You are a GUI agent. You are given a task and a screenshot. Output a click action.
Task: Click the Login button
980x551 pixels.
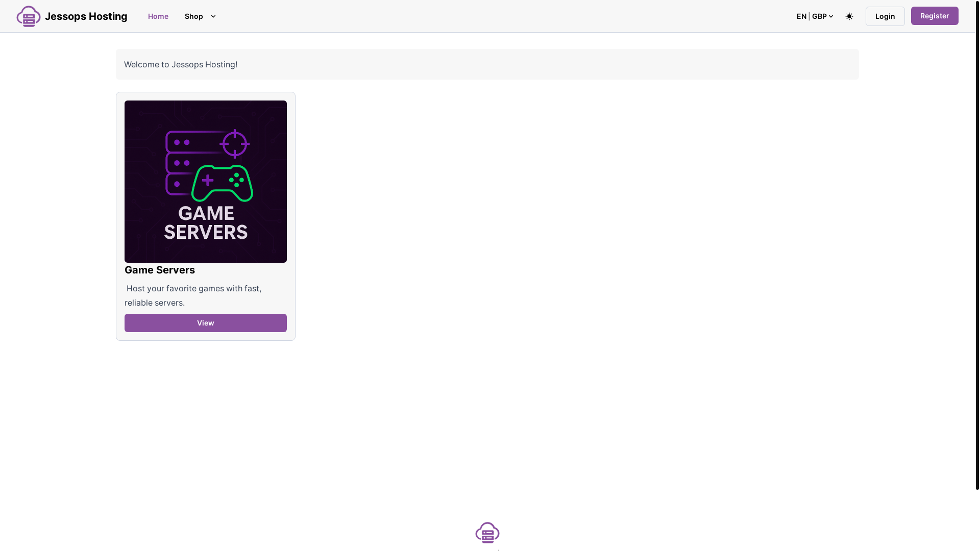885,16
